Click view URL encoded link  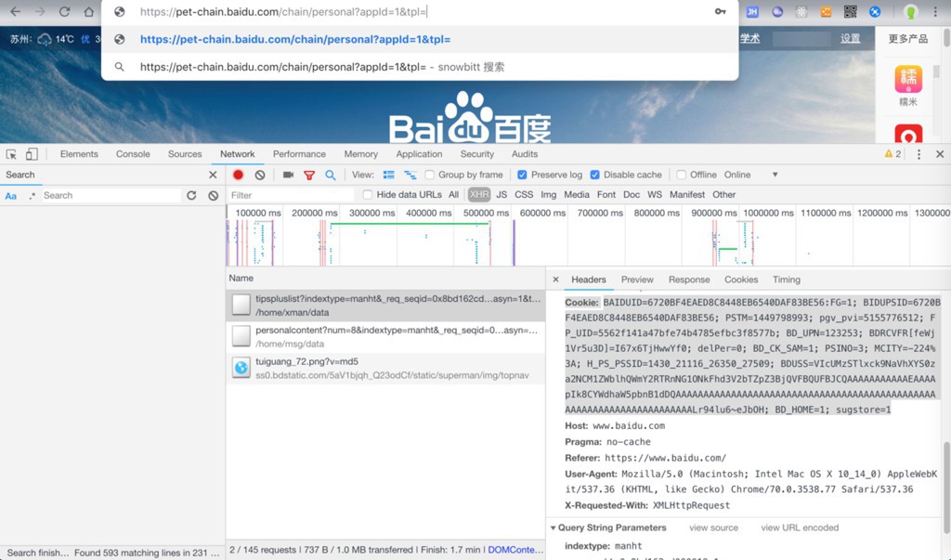pos(800,527)
